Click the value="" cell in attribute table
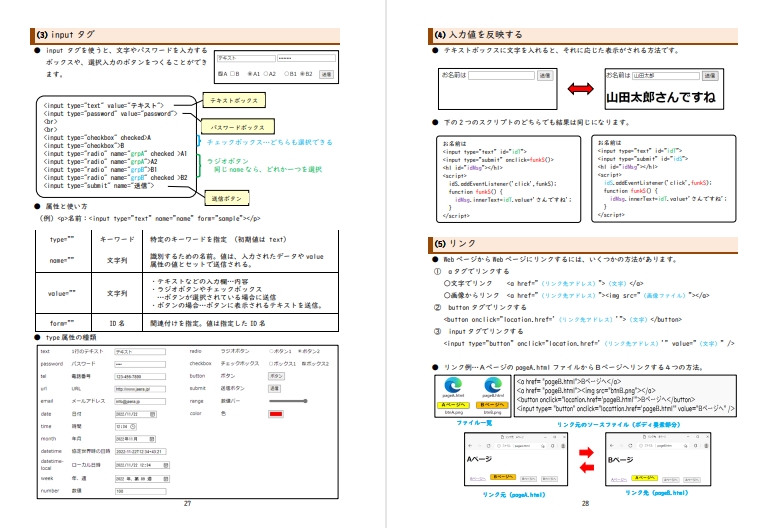Image resolution: width=765 pixels, height=528 pixels. tap(62, 293)
